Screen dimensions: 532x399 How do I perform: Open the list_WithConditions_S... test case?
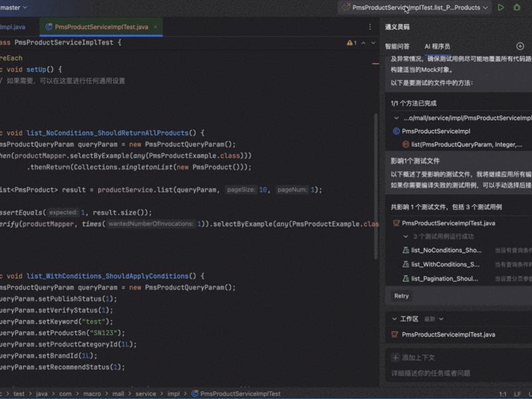[441, 264]
